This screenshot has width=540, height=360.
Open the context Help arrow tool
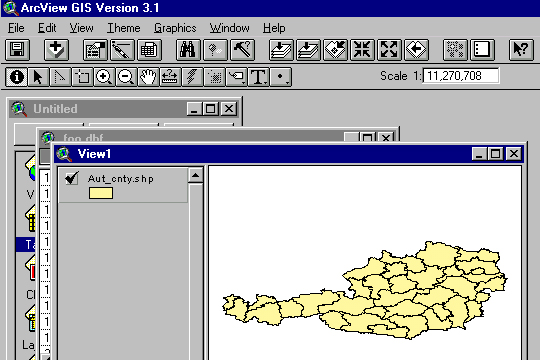pos(521,50)
